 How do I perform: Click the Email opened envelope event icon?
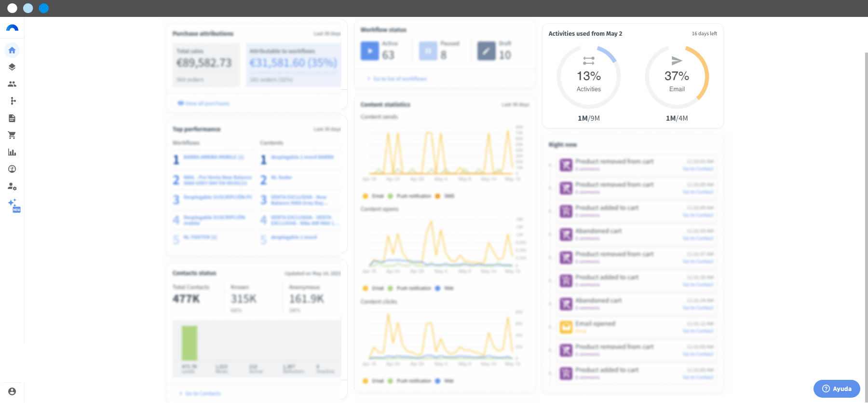click(566, 327)
